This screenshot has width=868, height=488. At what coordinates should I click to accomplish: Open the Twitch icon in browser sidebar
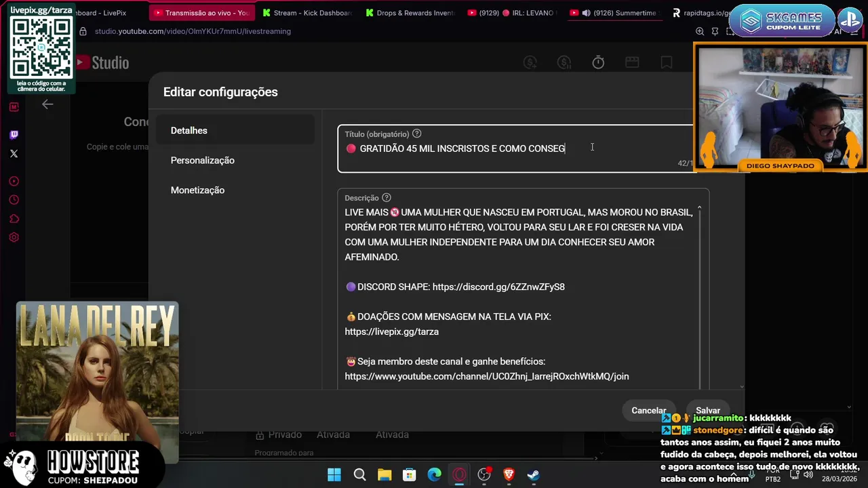14,135
